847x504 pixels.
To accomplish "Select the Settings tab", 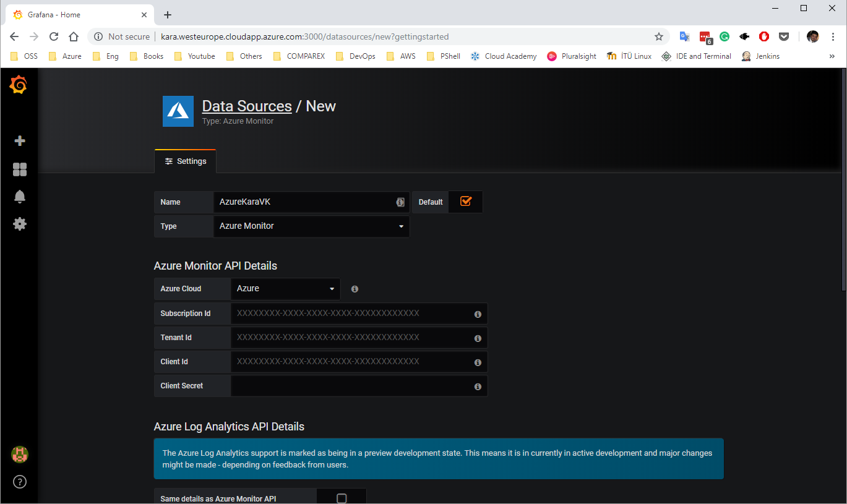I will tap(186, 161).
